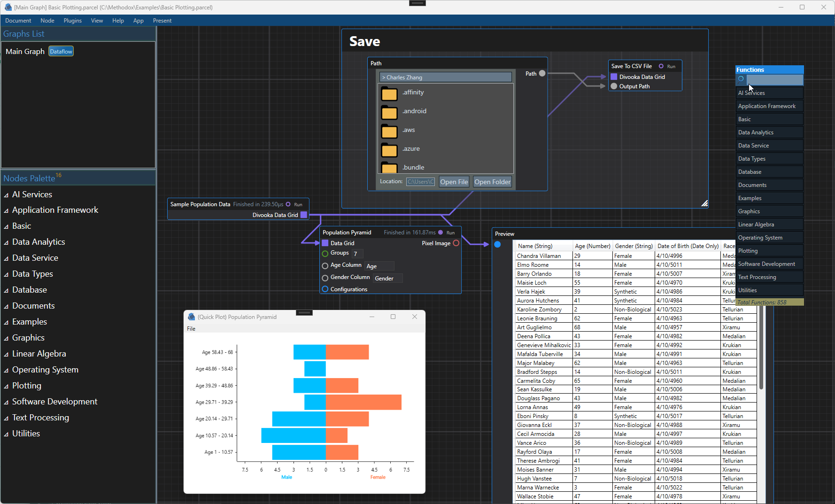The height and width of the screenshot is (504, 835).
Task: Open the View menu
Action: click(97, 21)
